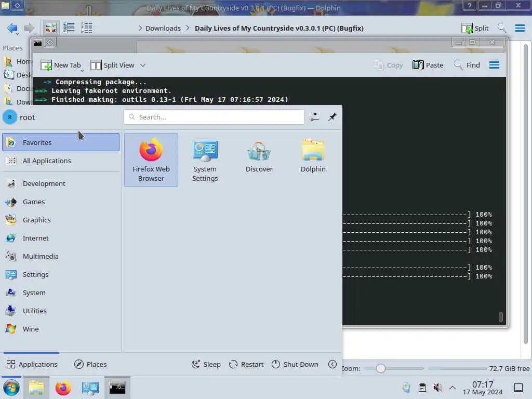Screen dimensions: 532x399
Task: Click Find in the Konsole toolbar
Action: (x=467, y=65)
